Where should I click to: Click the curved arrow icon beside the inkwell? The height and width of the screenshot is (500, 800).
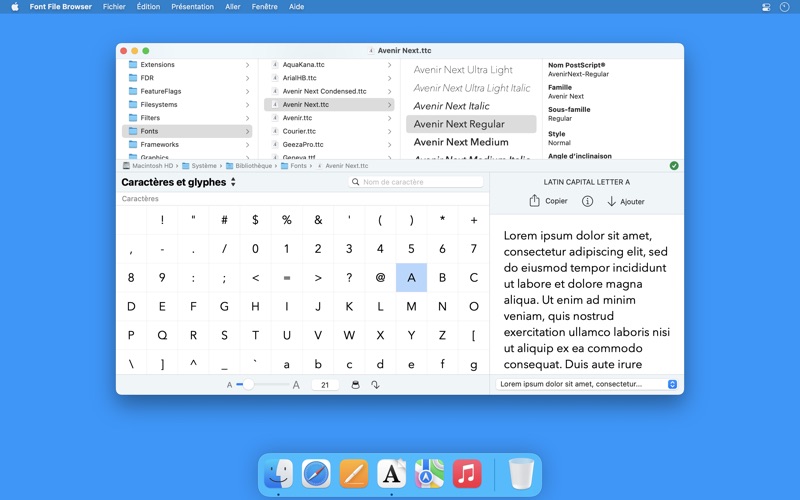(x=376, y=385)
